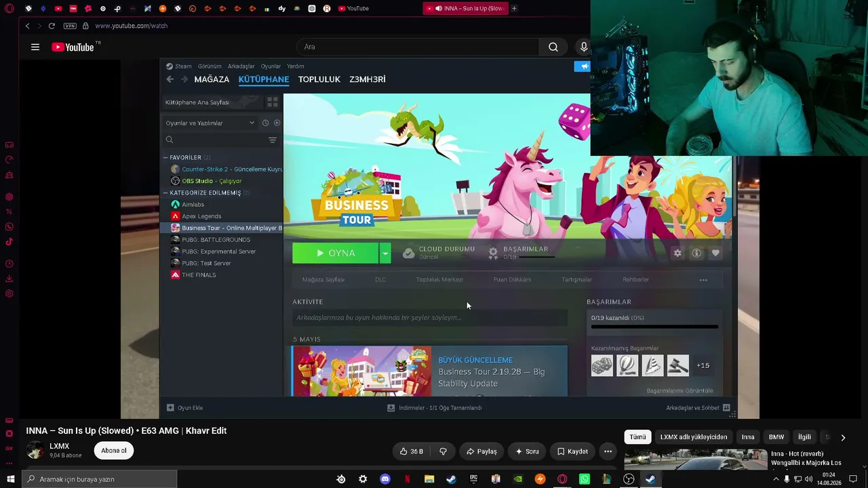
Task: Open the Oyunlar menu
Action: click(271, 66)
